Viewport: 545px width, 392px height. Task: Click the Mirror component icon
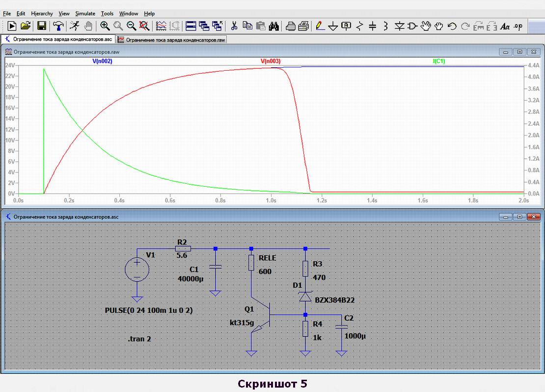(x=491, y=26)
